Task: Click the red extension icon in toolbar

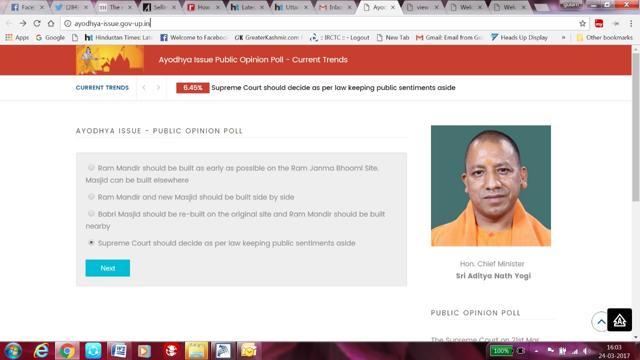Action: point(599,24)
